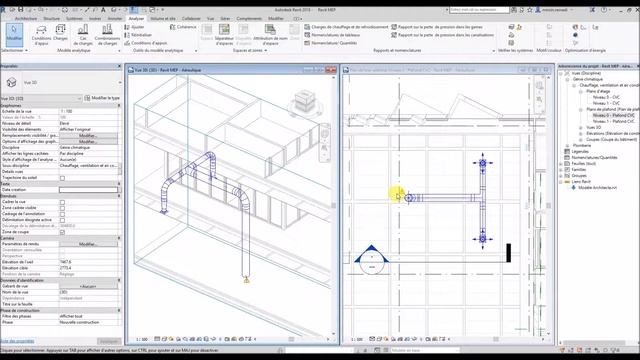Click the first Vérifier les systèmes icon

coord(511,27)
